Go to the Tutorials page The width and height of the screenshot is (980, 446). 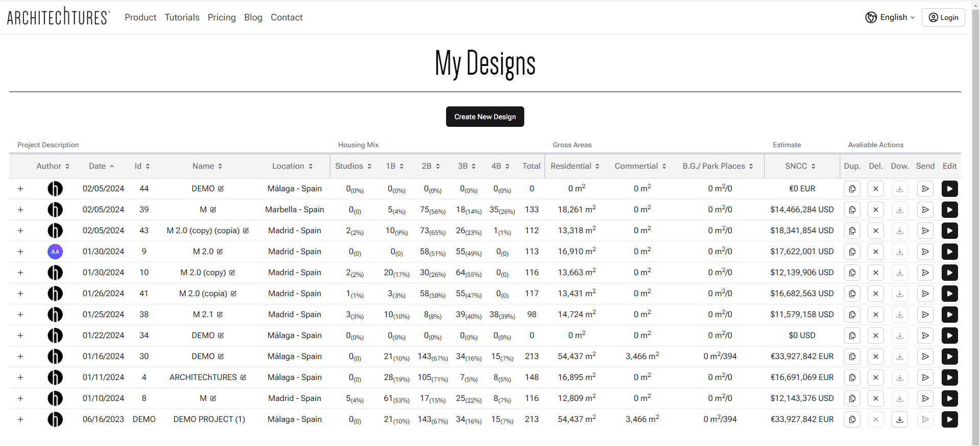tap(182, 17)
